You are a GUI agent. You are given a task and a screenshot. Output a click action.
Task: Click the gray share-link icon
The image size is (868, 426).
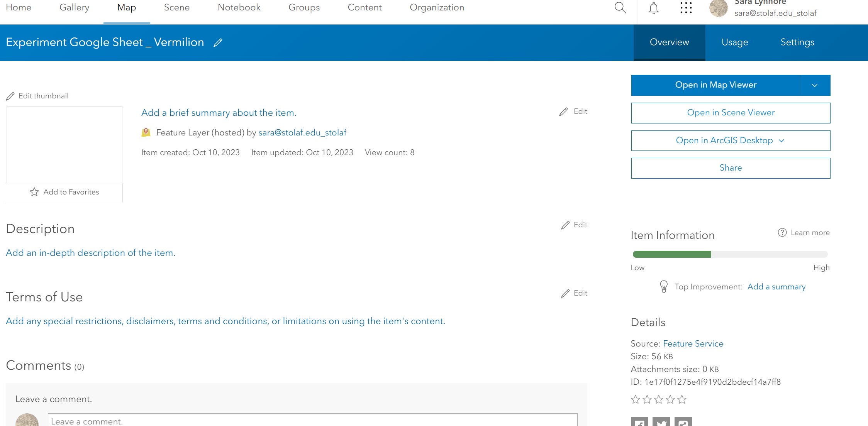point(683,421)
